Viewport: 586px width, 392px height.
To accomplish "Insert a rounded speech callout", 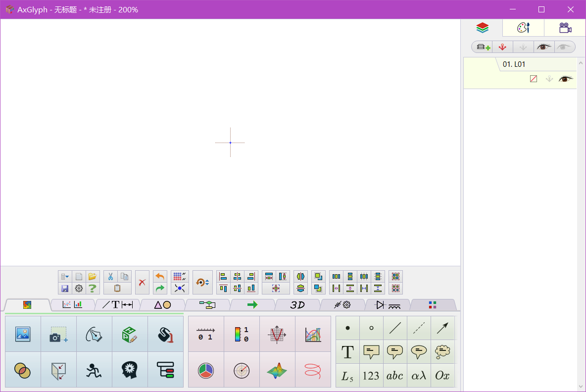I will pos(395,351).
